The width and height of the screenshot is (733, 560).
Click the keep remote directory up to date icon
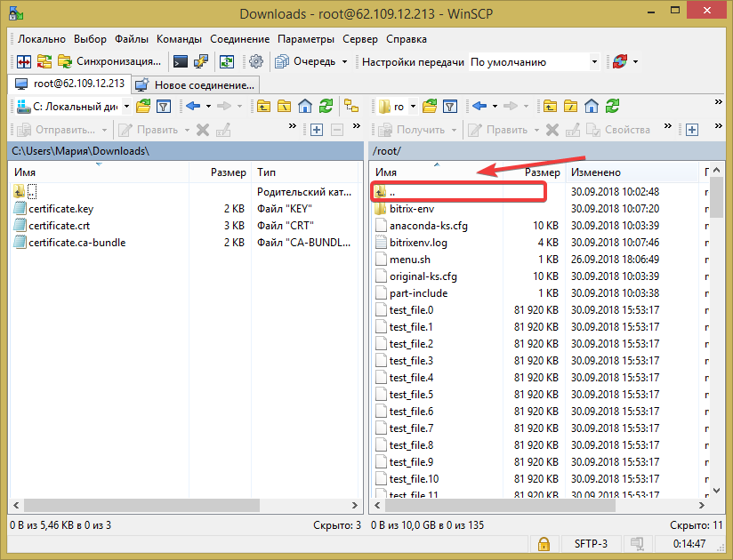pyautogui.click(x=44, y=61)
